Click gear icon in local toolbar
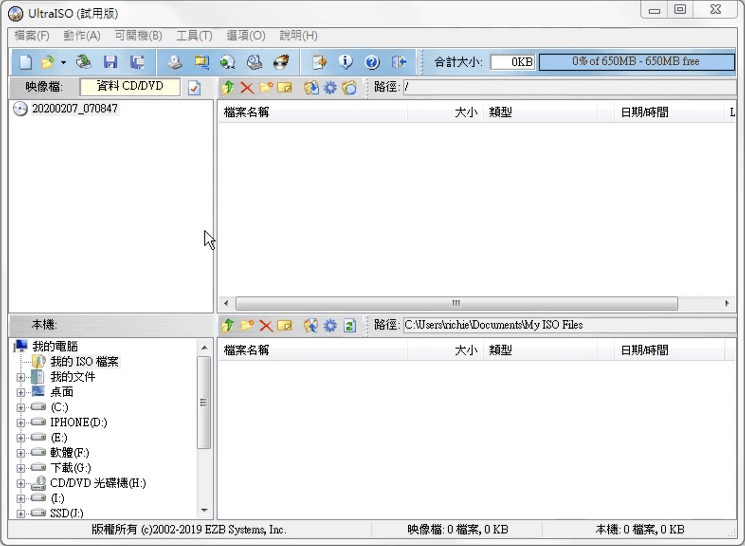The width and height of the screenshot is (745, 546). (x=330, y=325)
